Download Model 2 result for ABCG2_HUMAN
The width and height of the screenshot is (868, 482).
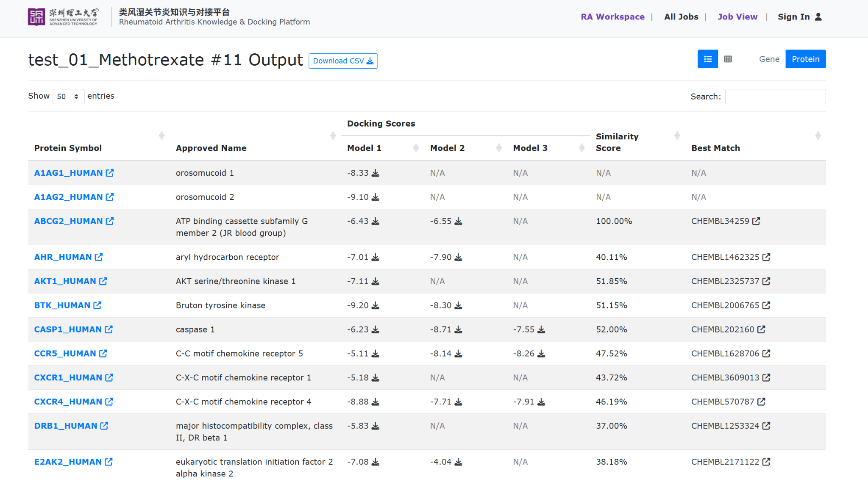459,222
